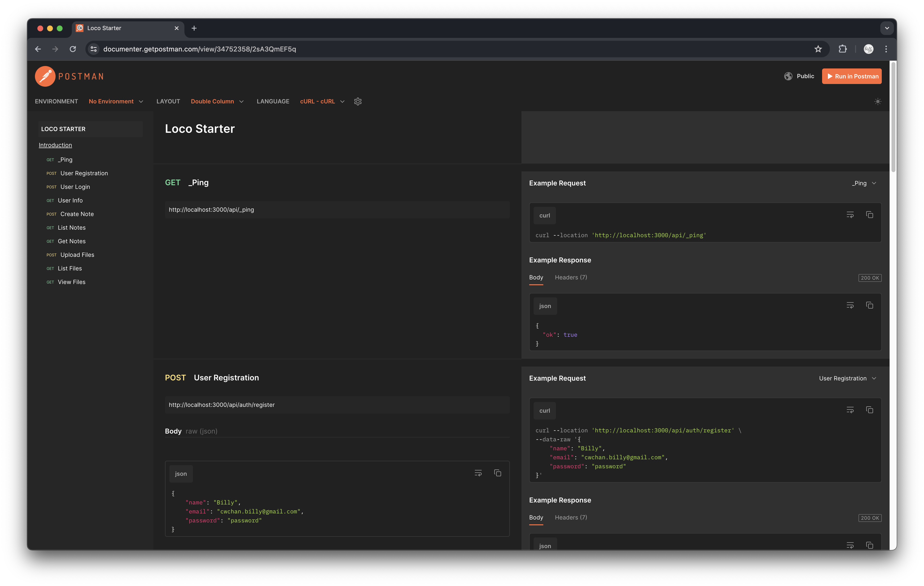Go forward in browser history
The image size is (924, 586).
tap(55, 49)
